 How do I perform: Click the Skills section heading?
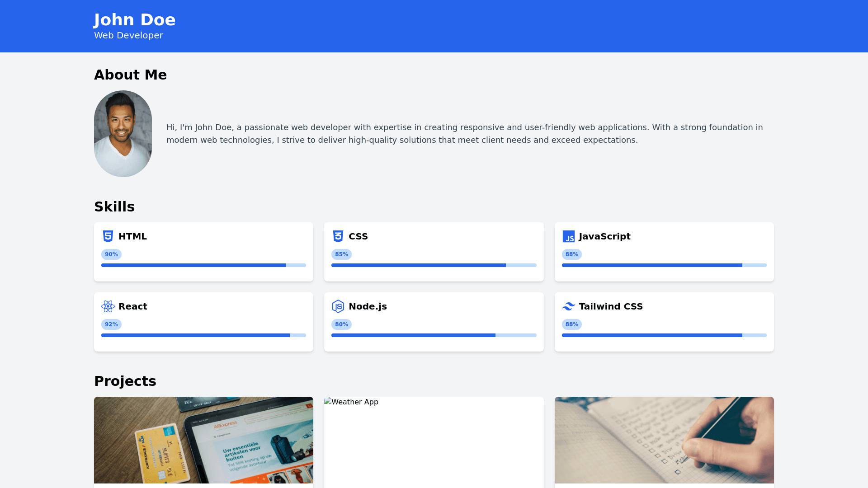[x=114, y=206]
